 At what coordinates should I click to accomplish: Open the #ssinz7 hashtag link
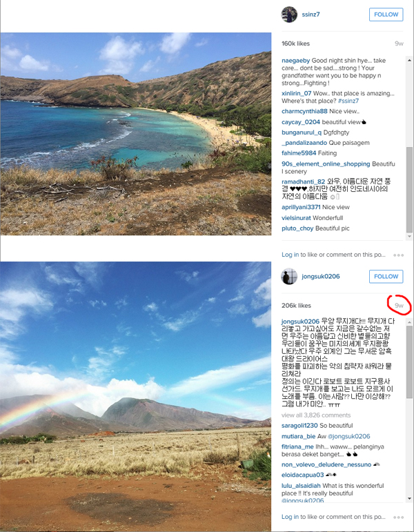tap(348, 101)
